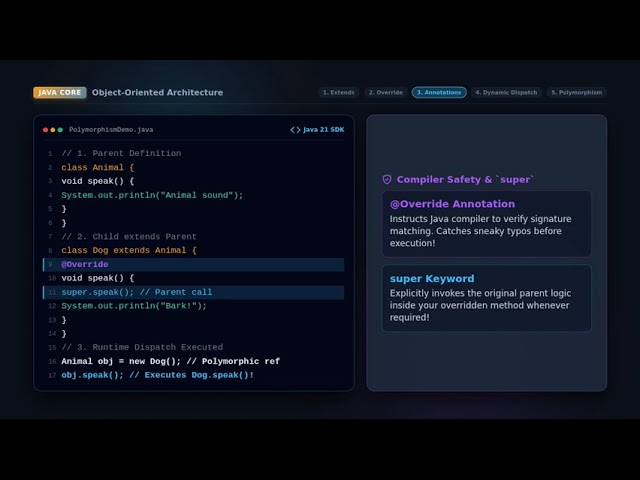Select the 2. Override step tab
This screenshot has height=480, width=640.
point(386,93)
